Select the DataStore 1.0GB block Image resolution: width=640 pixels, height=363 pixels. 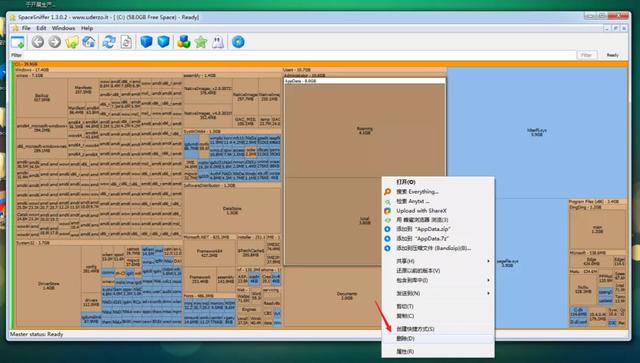[x=232, y=210]
